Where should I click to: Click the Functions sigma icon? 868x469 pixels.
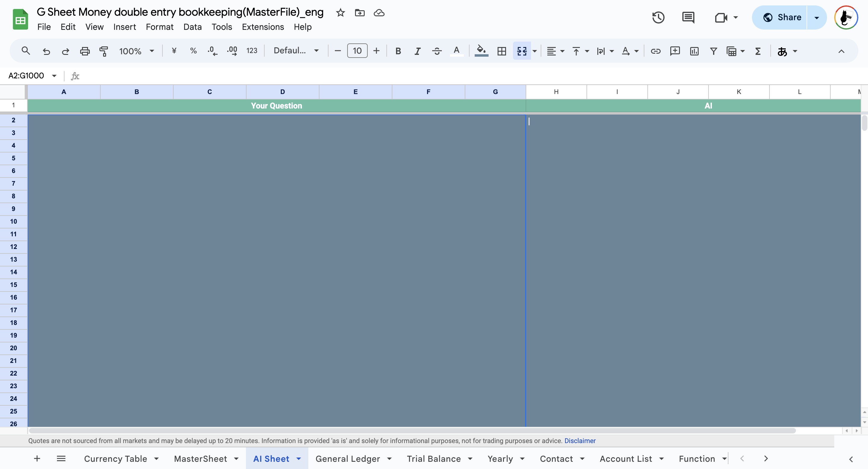click(758, 51)
